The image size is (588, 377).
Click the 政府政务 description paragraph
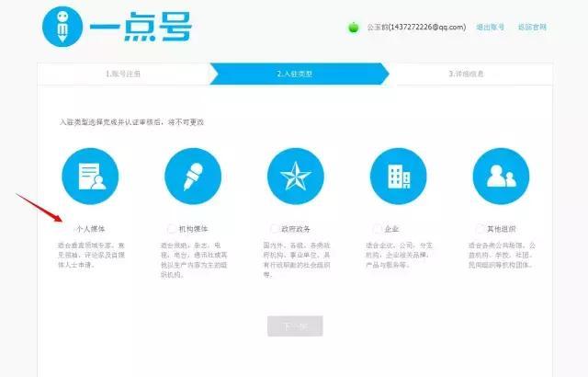click(297, 260)
